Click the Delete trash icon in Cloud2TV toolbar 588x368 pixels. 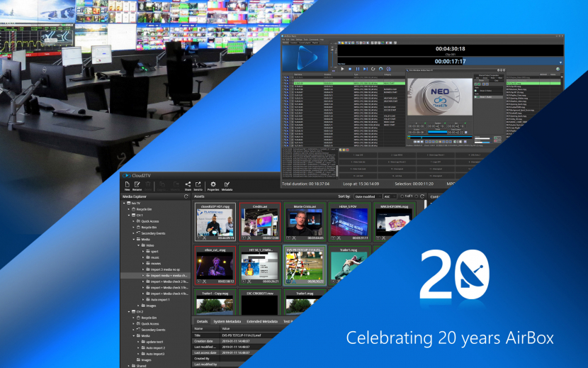148,184
